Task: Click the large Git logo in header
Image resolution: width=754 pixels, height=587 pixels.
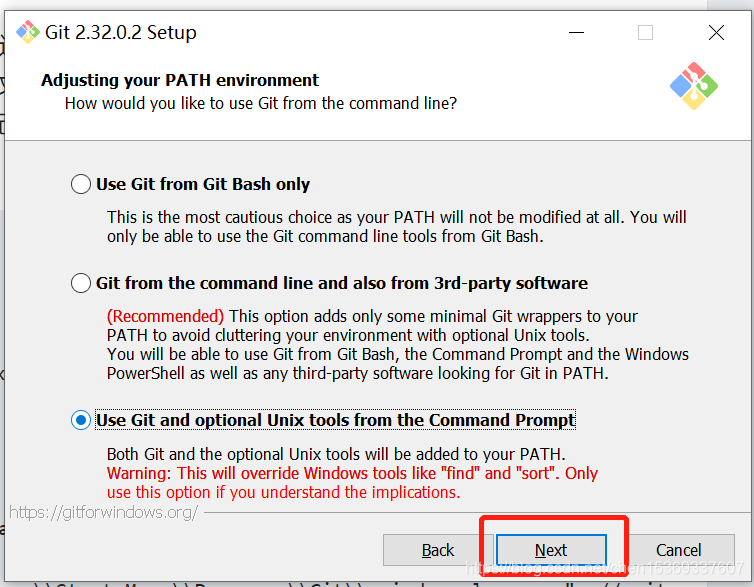Action: click(693, 87)
